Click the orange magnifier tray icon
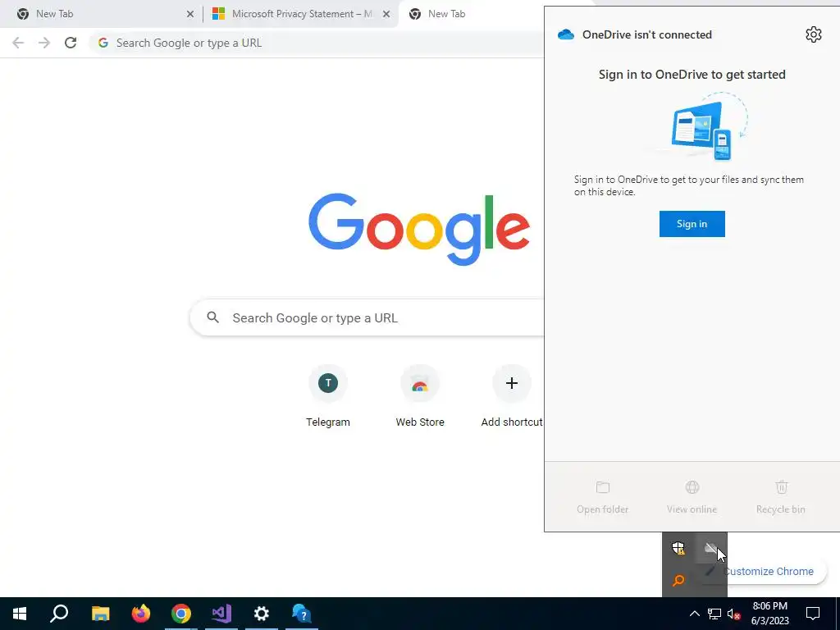Image resolution: width=840 pixels, height=630 pixels. click(x=678, y=580)
